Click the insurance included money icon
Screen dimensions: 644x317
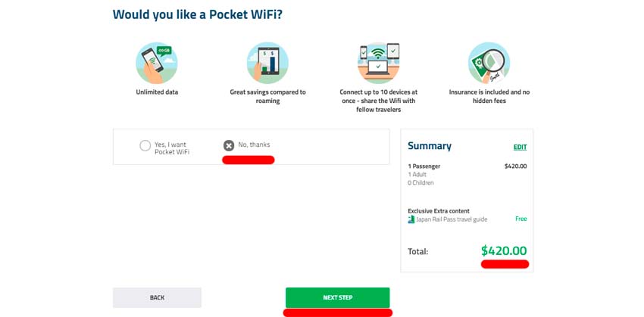coord(489,62)
